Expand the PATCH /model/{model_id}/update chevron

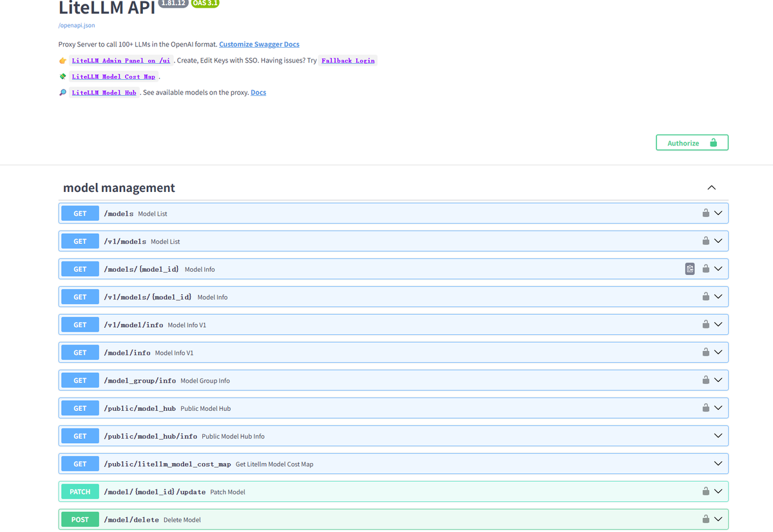click(718, 491)
